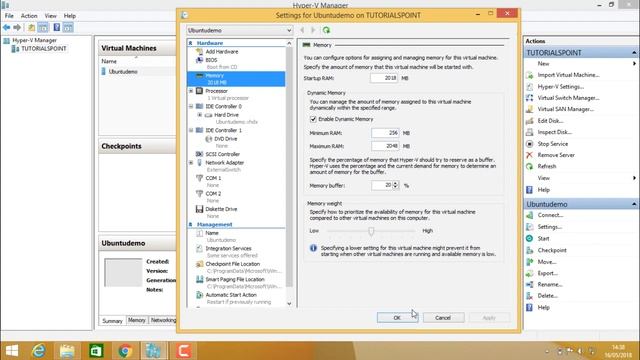Select the Processor chip icon

[x=199, y=91]
